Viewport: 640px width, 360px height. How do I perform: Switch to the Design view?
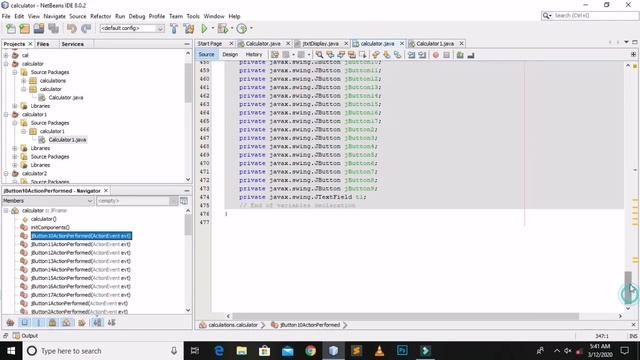point(230,54)
